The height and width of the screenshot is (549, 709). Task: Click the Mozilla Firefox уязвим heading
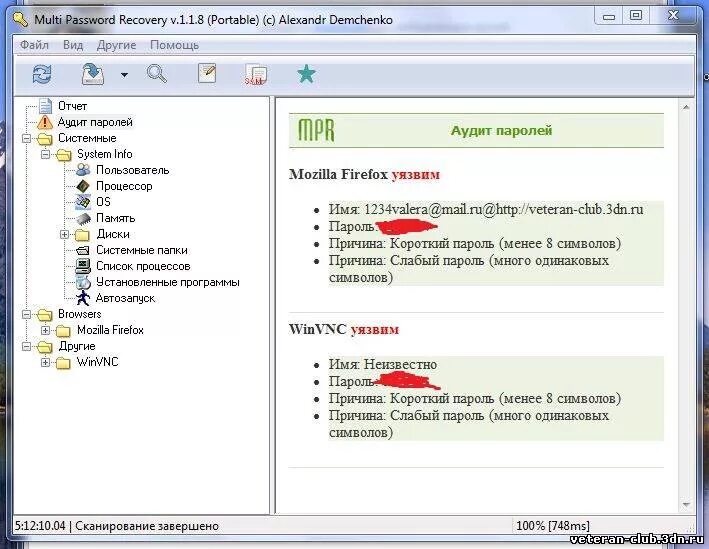(x=364, y=174)
